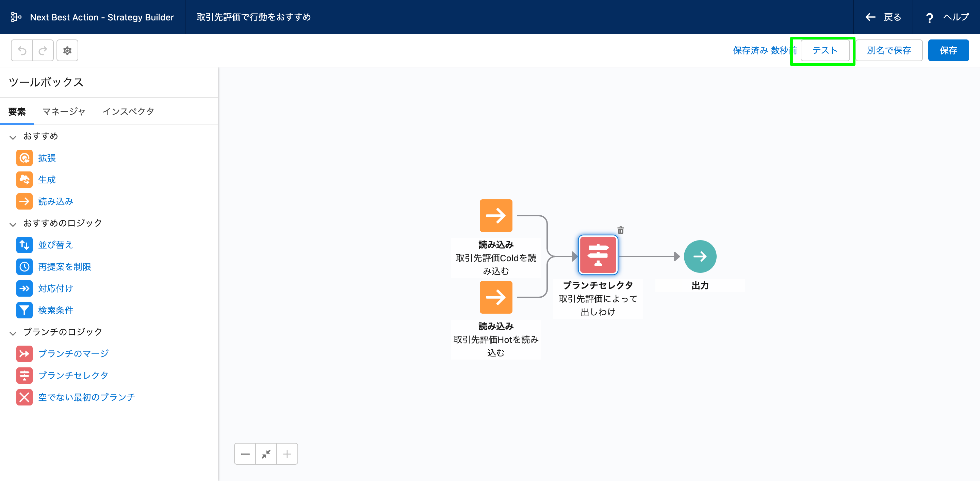Select the 並び替え sort icon
Screen dimensions: 980x481
[24, 245]
